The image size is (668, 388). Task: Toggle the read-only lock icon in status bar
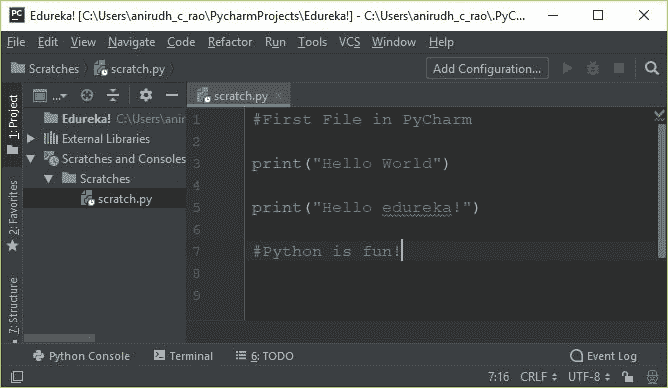coord(627,377)
